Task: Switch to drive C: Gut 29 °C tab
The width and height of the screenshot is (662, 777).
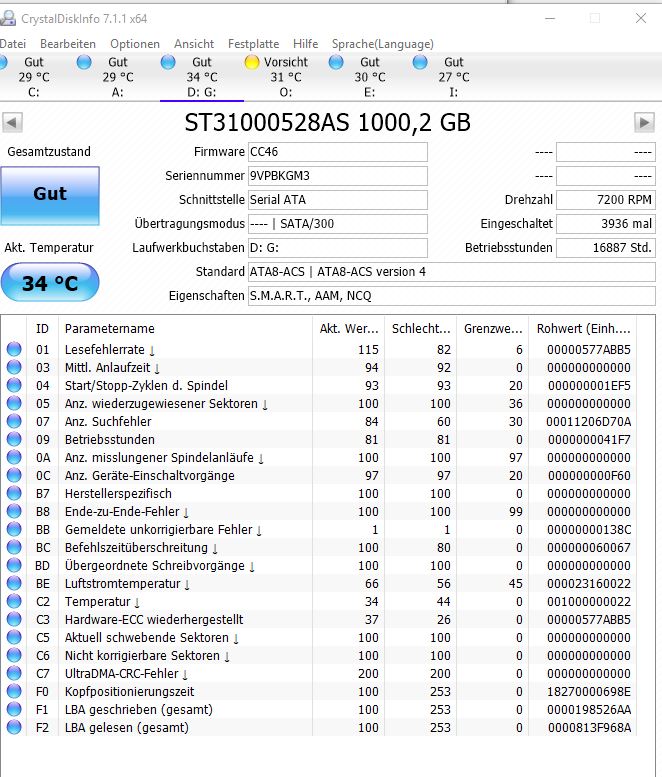Action: (34, 77)
